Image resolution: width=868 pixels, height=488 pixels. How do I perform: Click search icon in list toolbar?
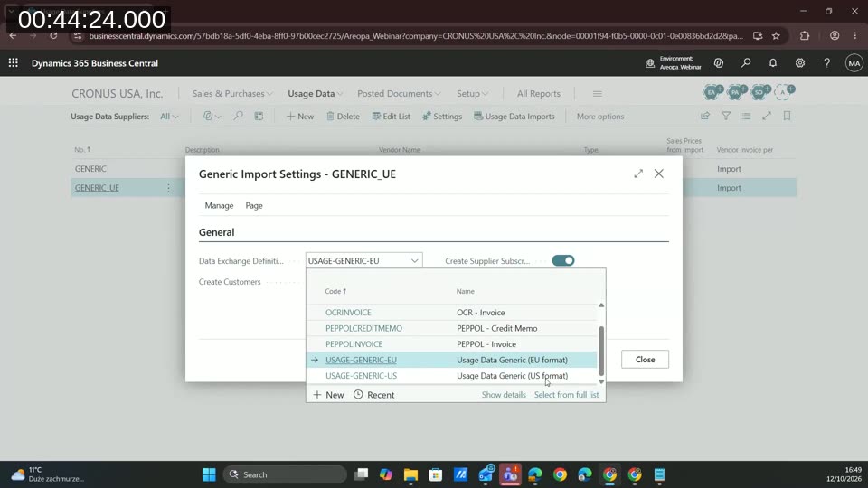[x=238, y=117]
